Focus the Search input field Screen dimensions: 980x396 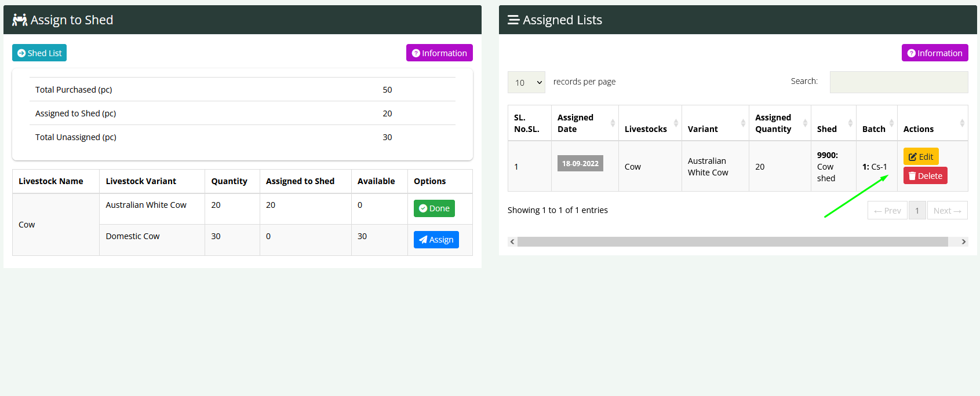tap(898, 82)
